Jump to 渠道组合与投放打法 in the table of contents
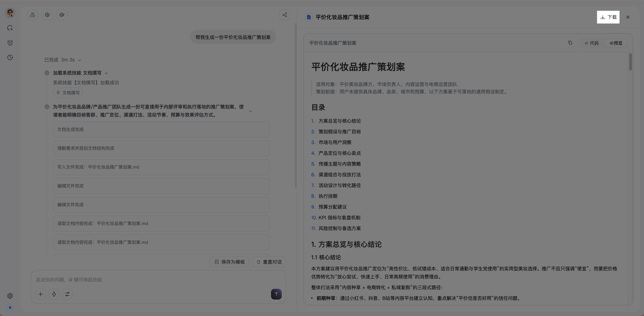This screenshot has height=316, width=644. click(339, 175)
